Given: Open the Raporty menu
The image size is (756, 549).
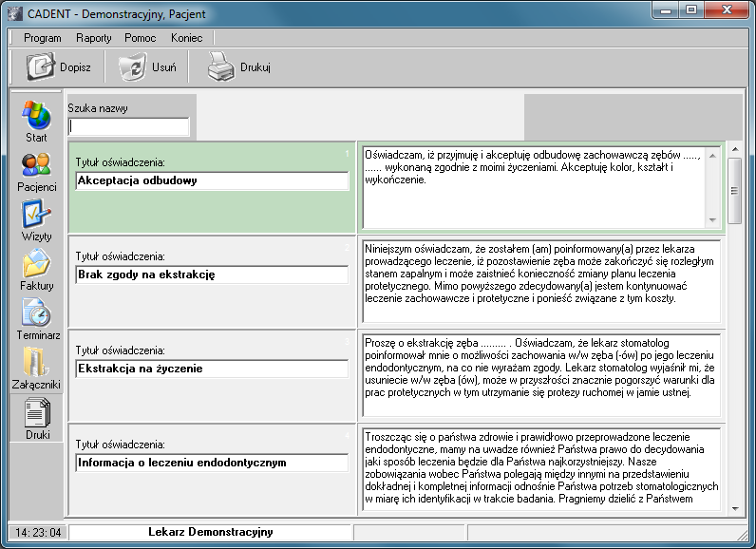Looking at the screenshot, I should click(93, 38).
